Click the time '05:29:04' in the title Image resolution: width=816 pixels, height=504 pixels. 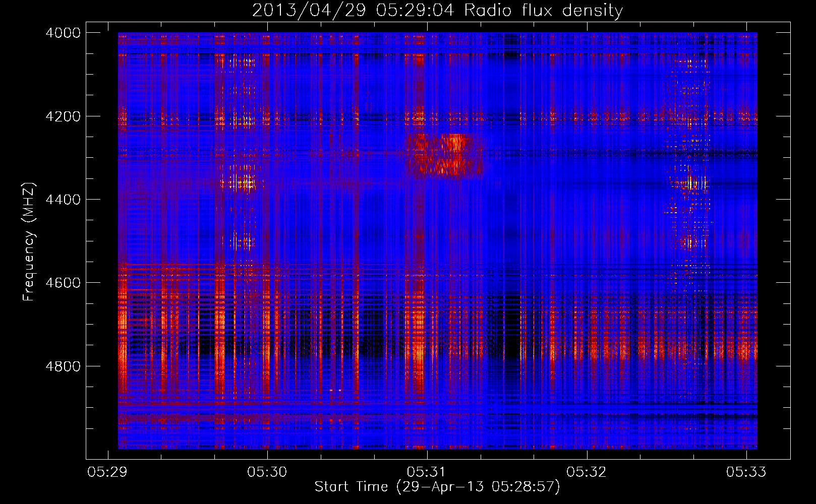415,11
